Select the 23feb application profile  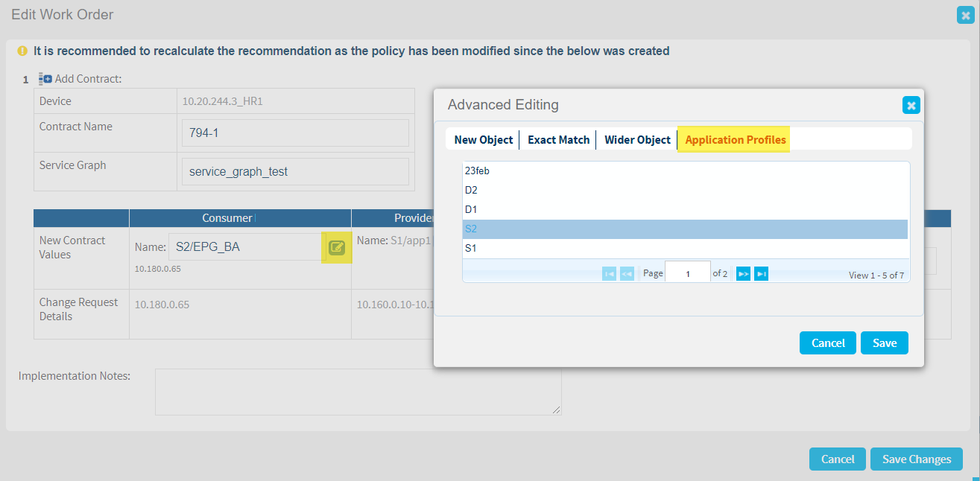tap(477, 171)
